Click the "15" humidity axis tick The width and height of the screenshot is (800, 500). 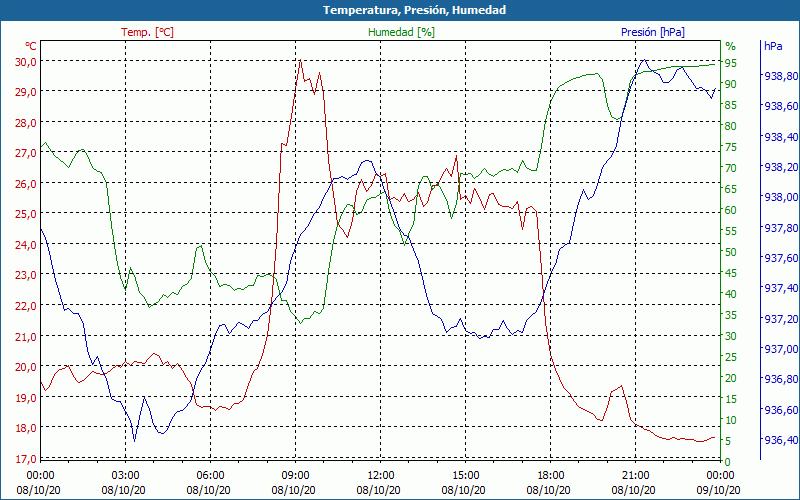point(731,399)
